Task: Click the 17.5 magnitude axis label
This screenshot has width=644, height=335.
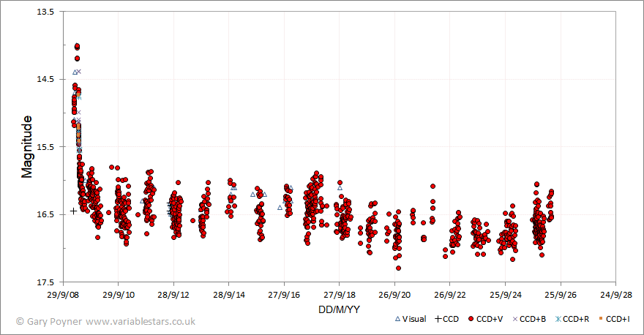Action: [x=45, y=282]
